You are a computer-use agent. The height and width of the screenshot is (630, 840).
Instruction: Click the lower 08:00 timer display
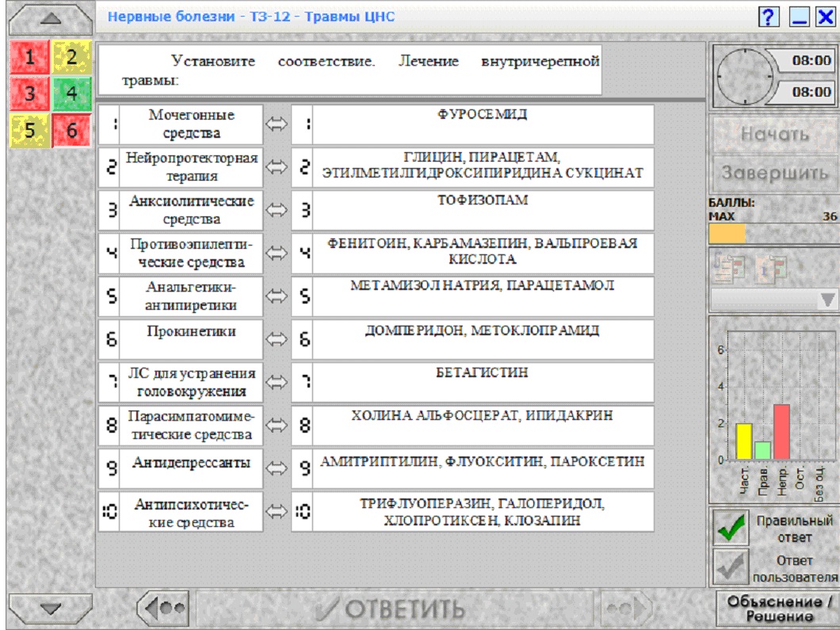coord(806,92)
